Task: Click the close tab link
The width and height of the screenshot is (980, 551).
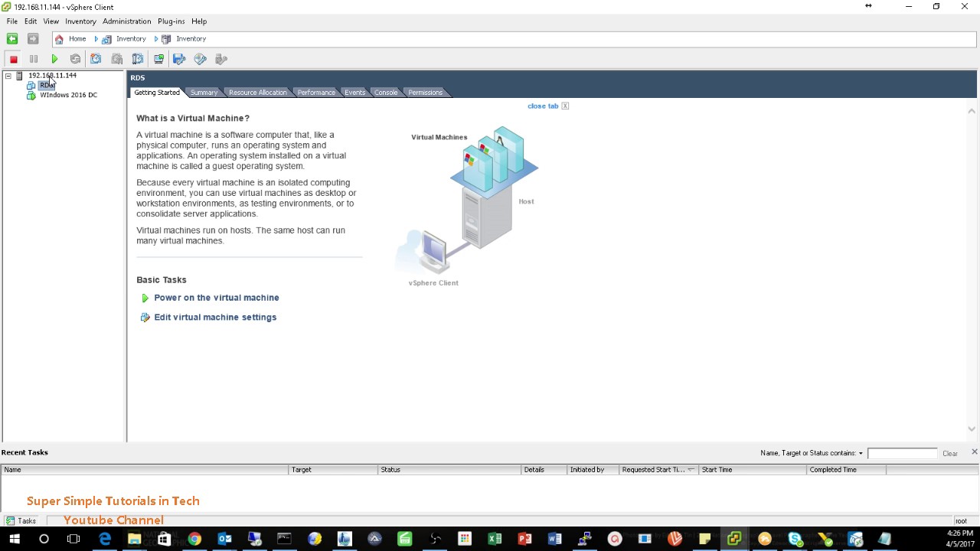Action: click(x=543, y=106)
